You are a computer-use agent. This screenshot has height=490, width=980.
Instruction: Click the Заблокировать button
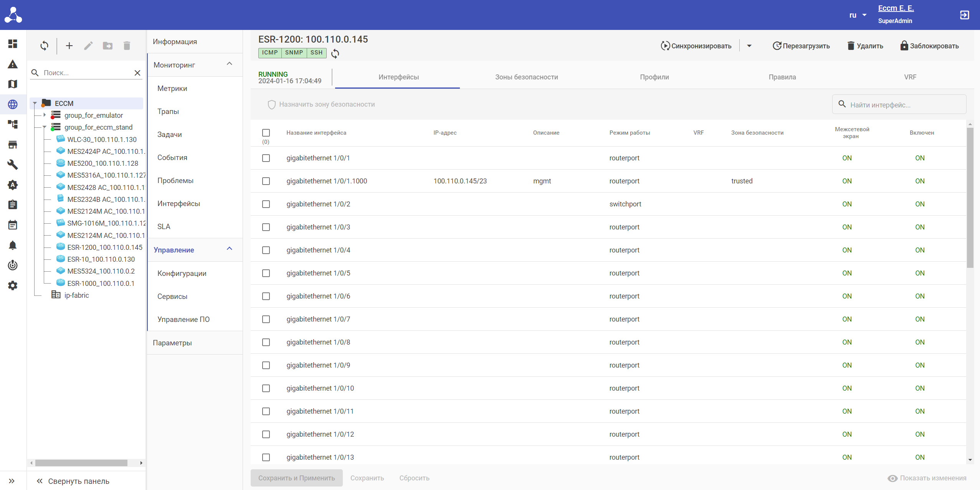(929, 46)
